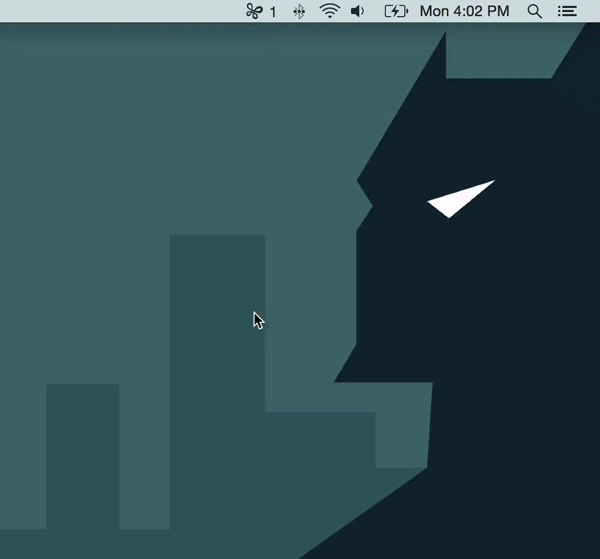Open the clover-shaped menu bar app icon
Viewport: 600px width, 559px height.
coord(254,11)
